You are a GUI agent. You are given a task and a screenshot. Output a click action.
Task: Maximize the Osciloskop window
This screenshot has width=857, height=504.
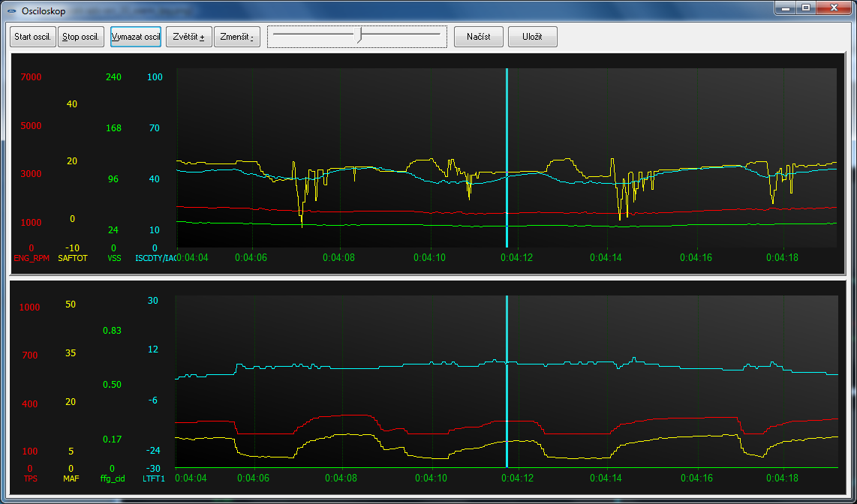[x=806, y=7]
